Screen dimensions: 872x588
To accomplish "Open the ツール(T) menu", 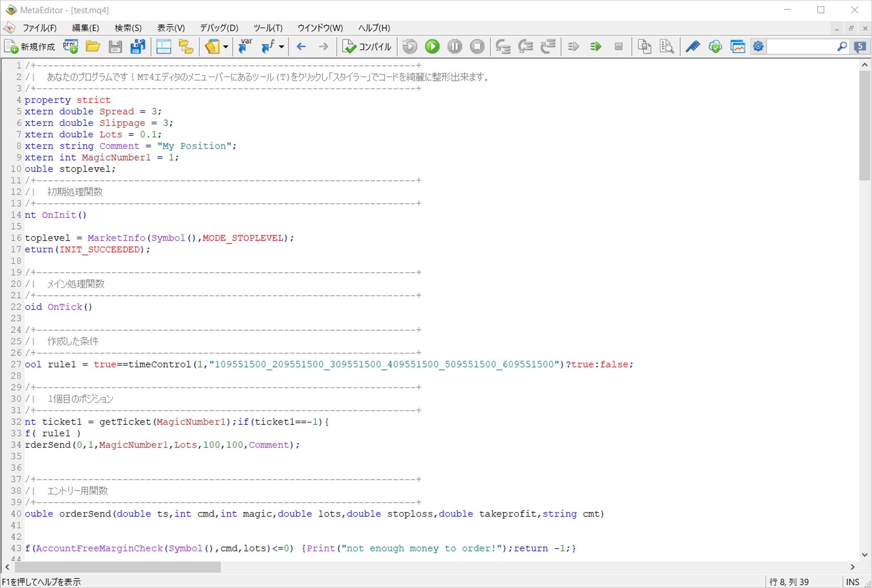I will coord(268,28).
